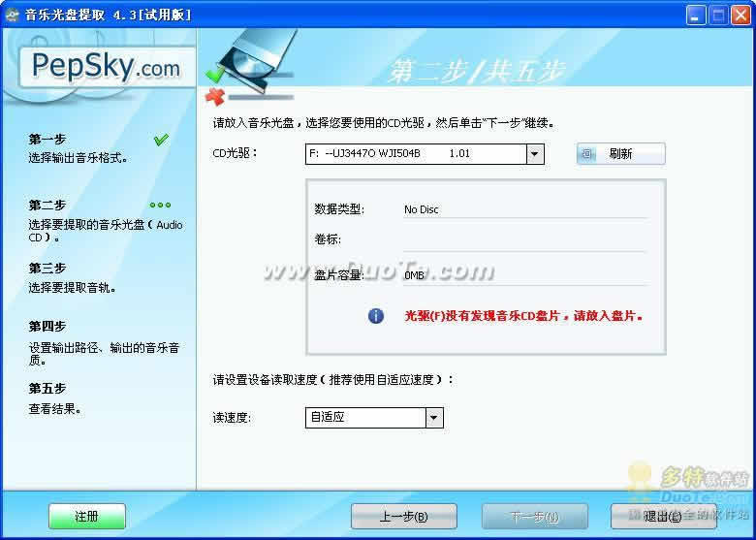Go back with 上一步(B) button
This screenshot has width=756, height=540.
point(404,517)
